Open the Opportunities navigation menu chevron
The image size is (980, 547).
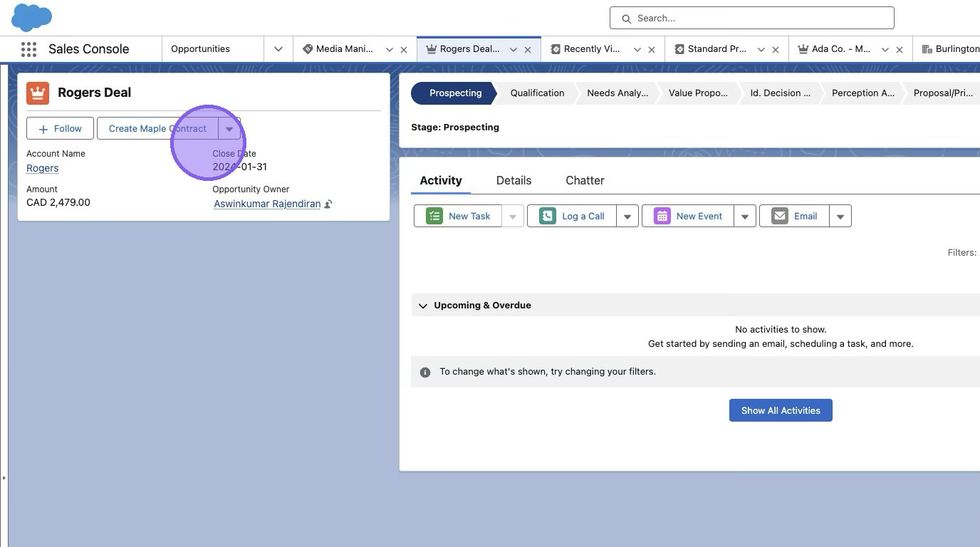278,49
